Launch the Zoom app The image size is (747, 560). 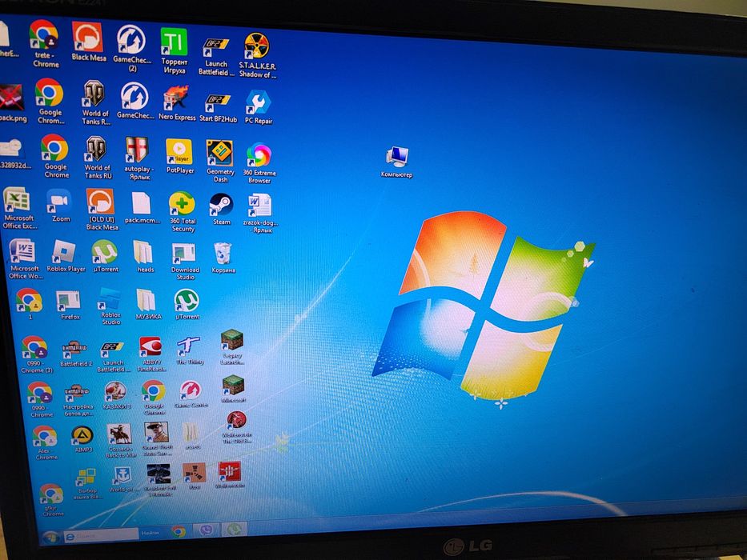pyautogui.click(x=60, y=206)
